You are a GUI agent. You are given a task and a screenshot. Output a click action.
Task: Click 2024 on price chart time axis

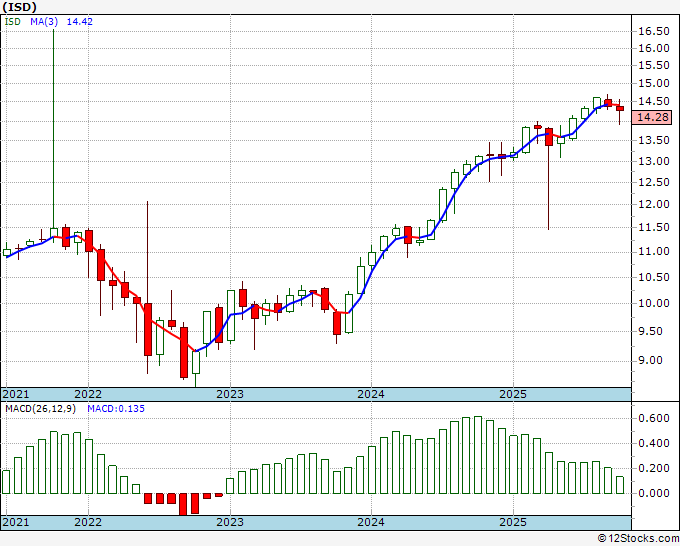pyautogui.click(x=371, y=394)
